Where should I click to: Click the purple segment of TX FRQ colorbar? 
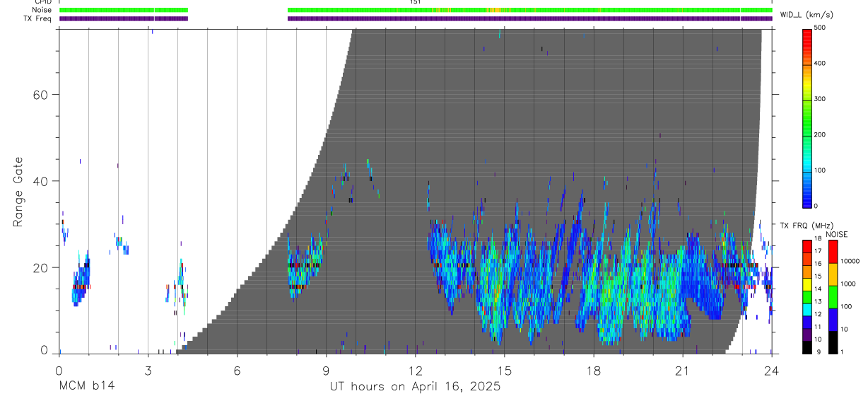pos(807,335)
